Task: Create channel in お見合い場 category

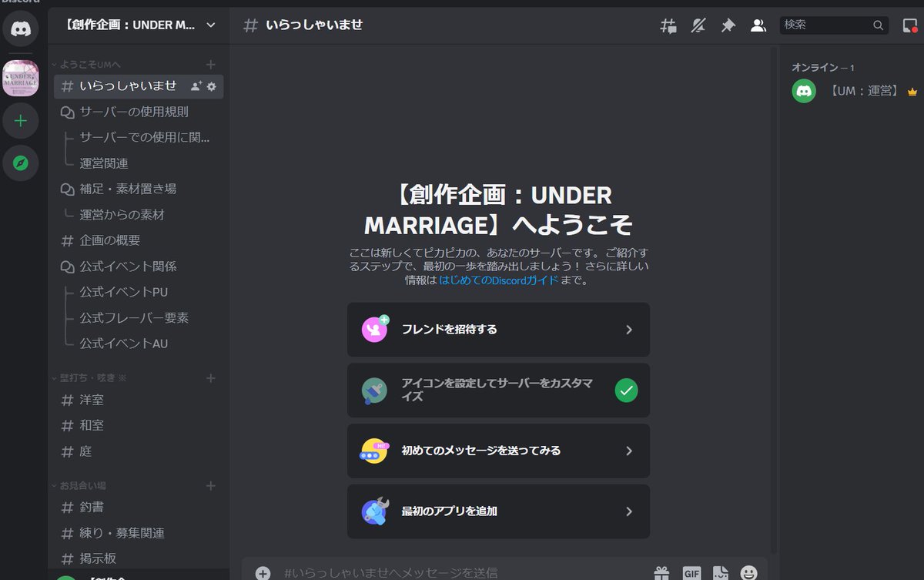Action: pos(211,486)
